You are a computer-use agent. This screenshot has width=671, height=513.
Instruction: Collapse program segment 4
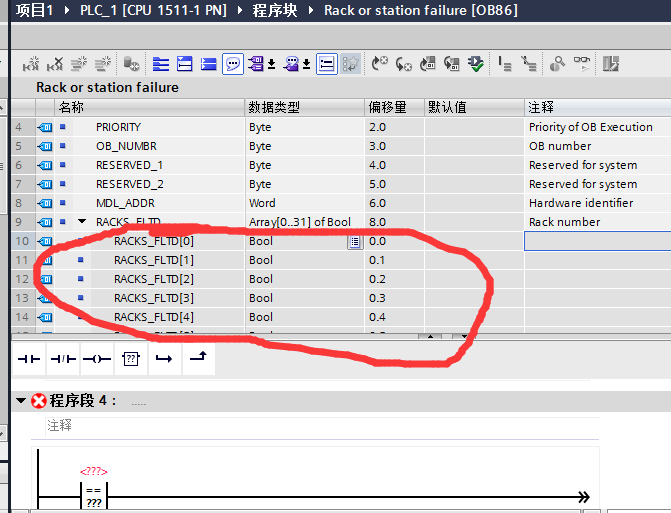[21, 401]
